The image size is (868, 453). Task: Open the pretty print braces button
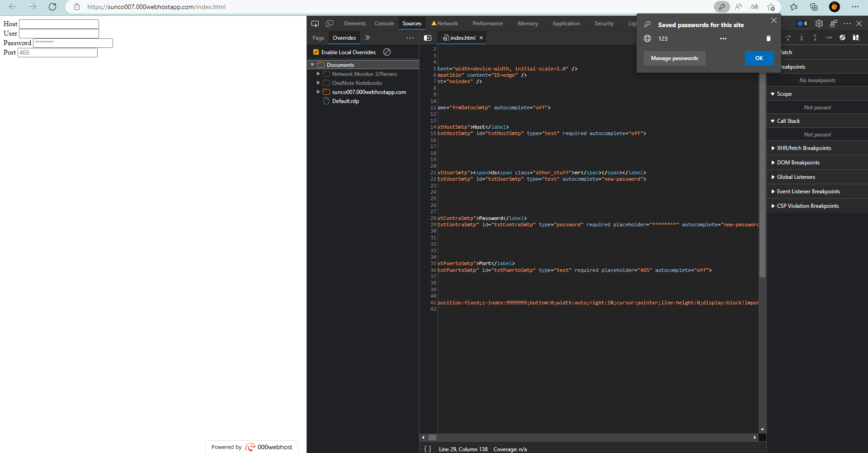pos(428,449)
